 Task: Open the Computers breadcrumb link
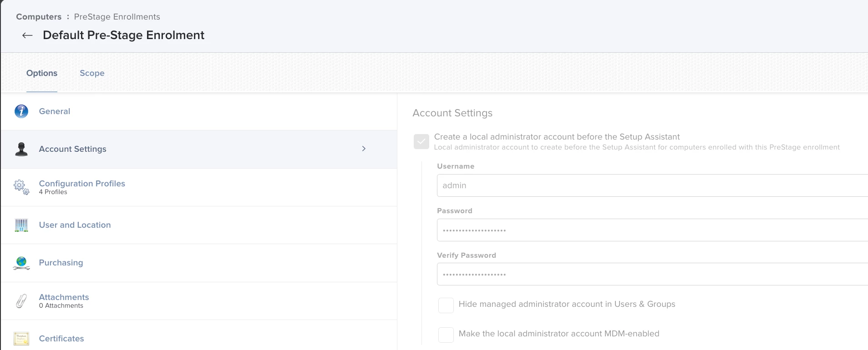click(39, 17)
